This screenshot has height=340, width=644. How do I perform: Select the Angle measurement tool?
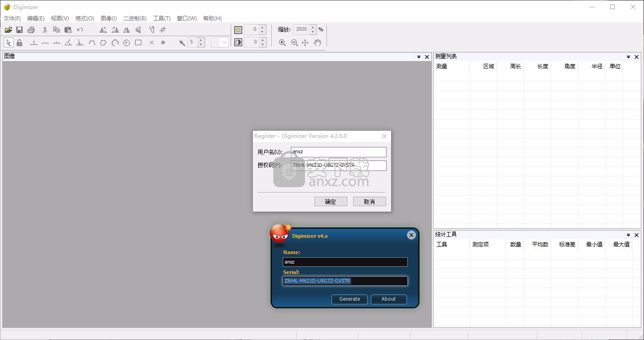(68, 42)
